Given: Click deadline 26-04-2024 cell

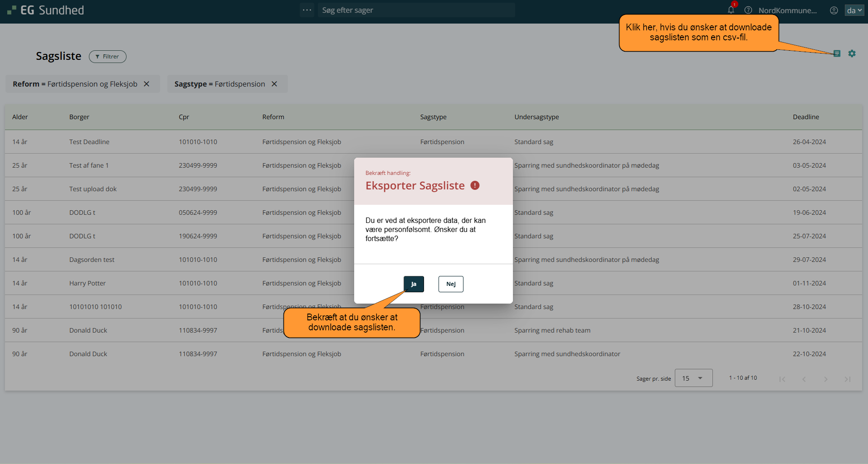Looking at the screenshot, I should 809,142.
